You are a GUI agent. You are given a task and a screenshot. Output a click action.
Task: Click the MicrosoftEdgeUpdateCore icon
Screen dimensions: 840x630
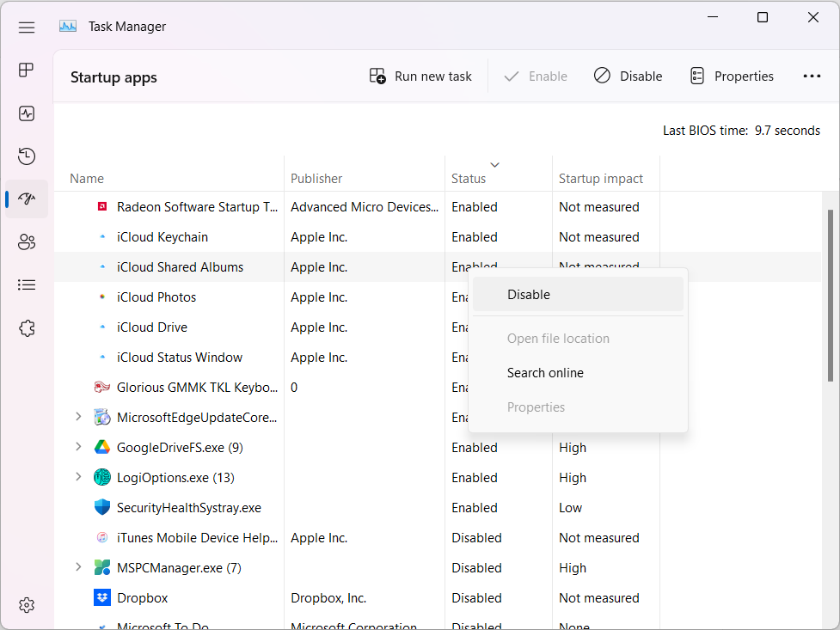coord(102,417)
